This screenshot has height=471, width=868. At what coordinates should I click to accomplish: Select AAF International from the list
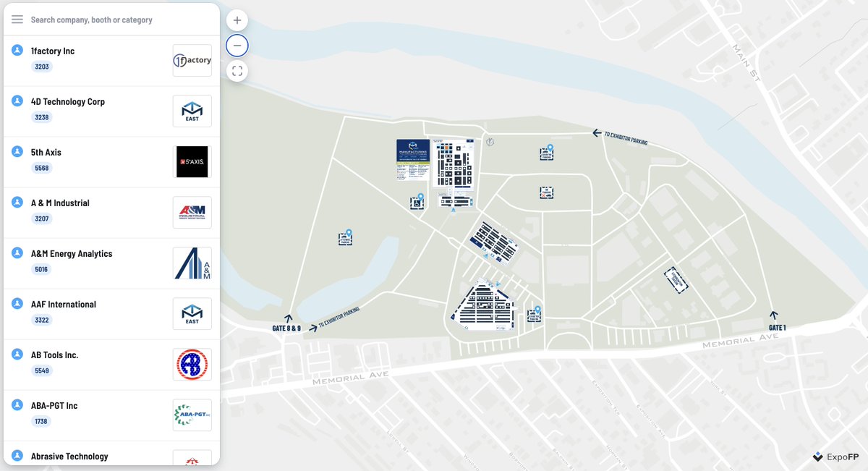[x=111, y=314]
